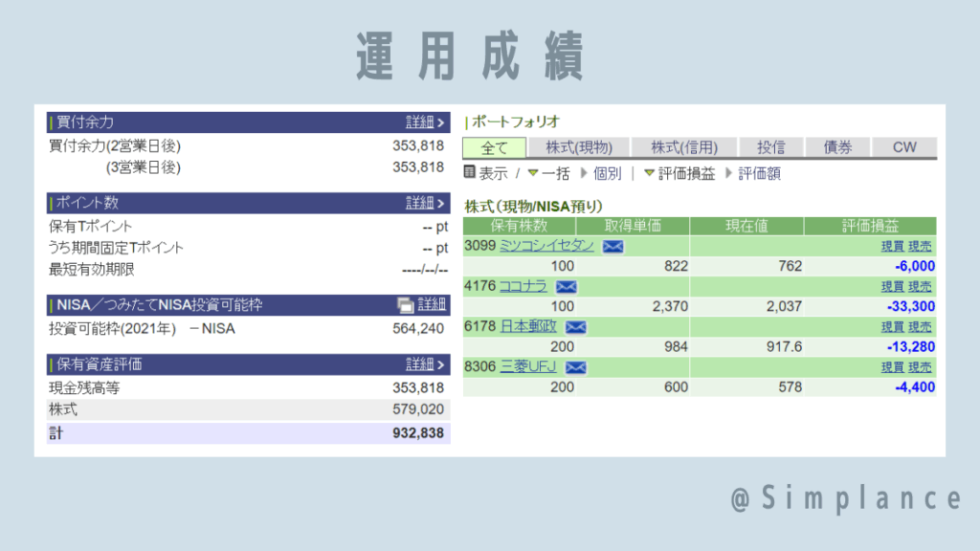Click 現買 for ココナラ
This screenshot has height=551, width=980.
tap(893, 287)
